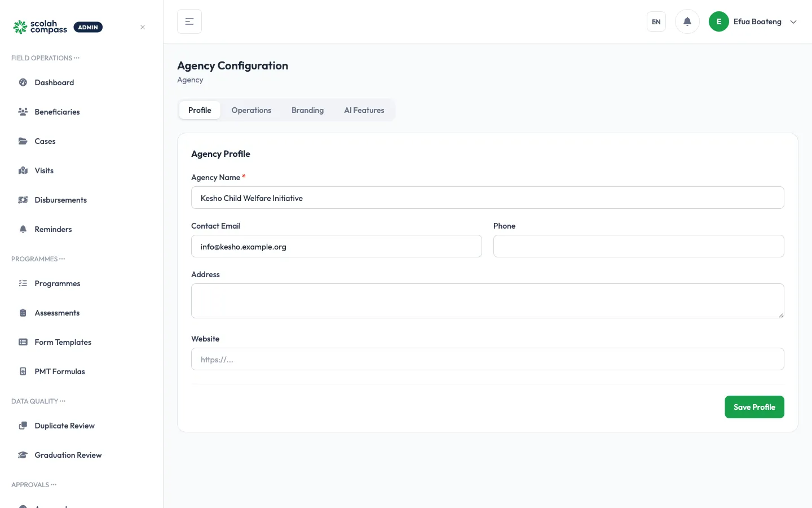Switch to the Operations tab
This screenshot has width=812, height=508.
251,110
